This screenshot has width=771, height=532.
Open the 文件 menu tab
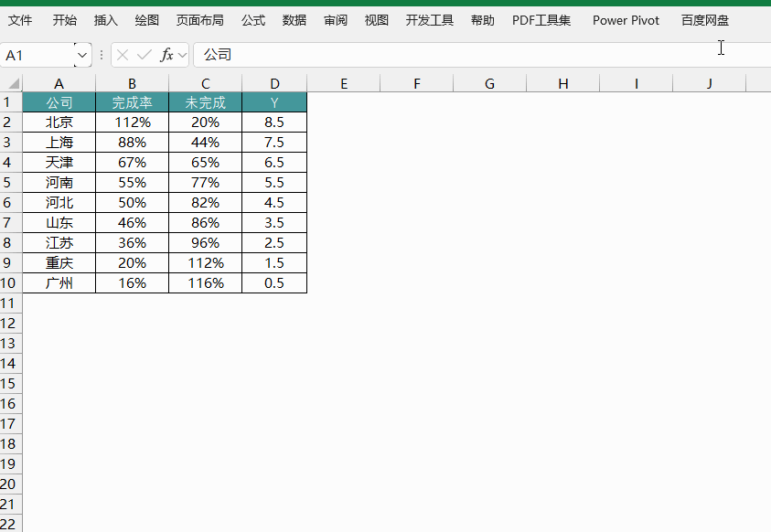click(20, 20)
